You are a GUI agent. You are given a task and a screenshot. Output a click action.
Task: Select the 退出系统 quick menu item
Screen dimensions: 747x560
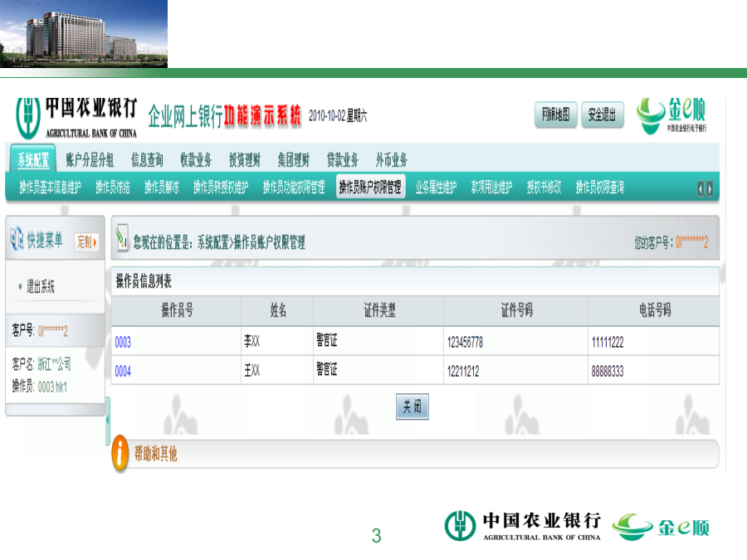pyautogui.click(x=41, y=286)
